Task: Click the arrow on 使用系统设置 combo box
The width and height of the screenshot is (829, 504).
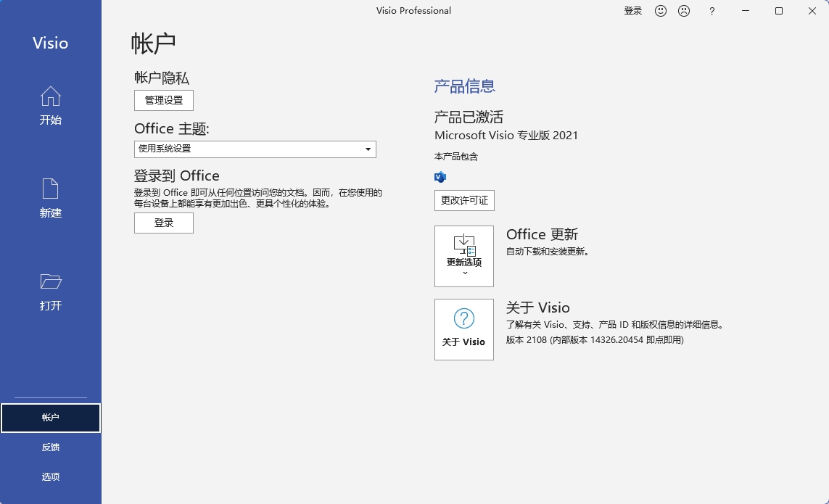Action: 368,149
